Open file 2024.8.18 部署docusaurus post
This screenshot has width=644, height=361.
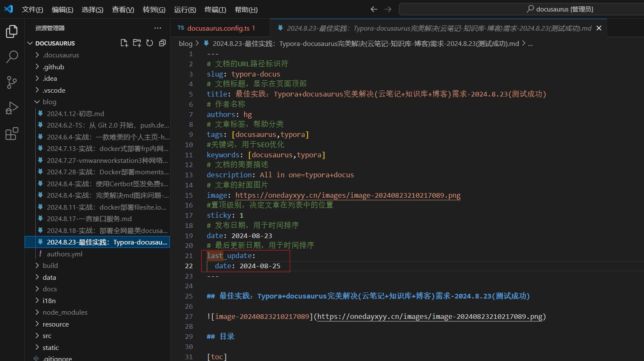pos(97,230)
